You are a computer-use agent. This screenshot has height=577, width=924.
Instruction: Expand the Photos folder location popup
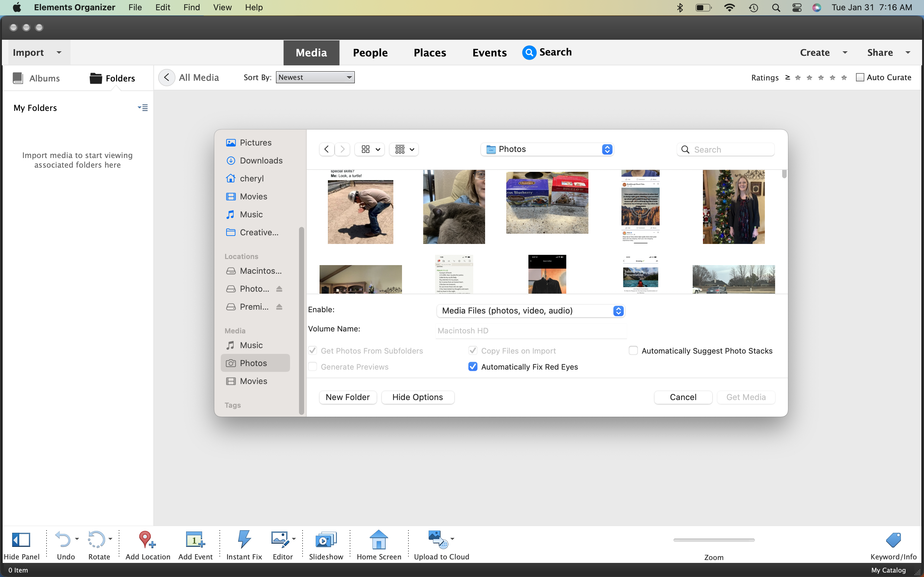pyautogui.click(x=547, y=149)
